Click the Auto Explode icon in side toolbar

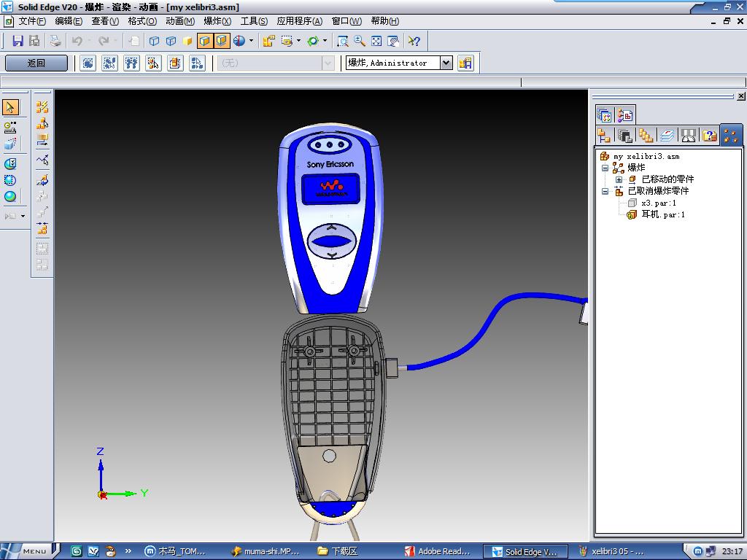click(42, 106)
